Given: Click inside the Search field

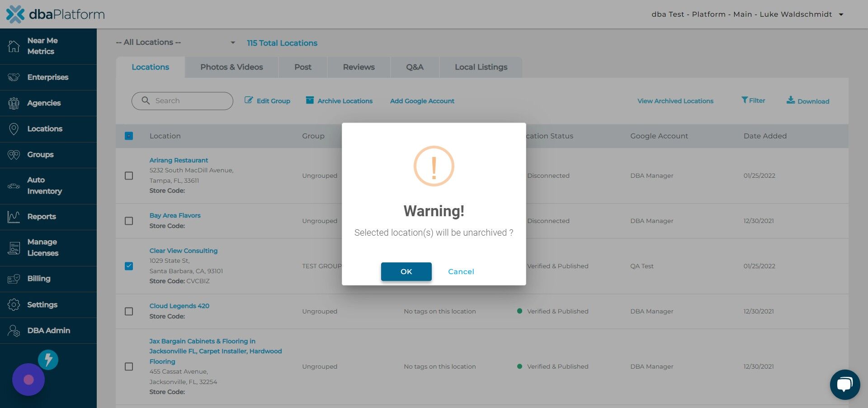Looking at the screenshot, I should [x=185, y=100].
